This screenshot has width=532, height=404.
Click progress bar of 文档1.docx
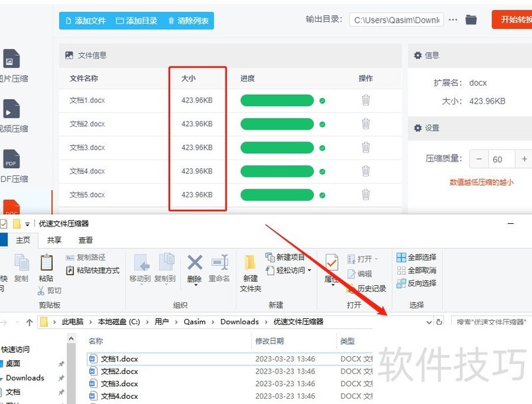(277, 100)
